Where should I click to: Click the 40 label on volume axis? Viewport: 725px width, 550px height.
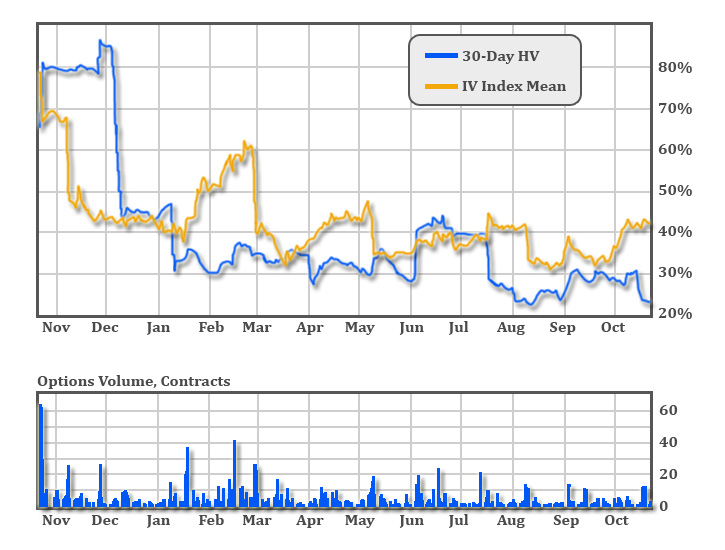(670, 442)
